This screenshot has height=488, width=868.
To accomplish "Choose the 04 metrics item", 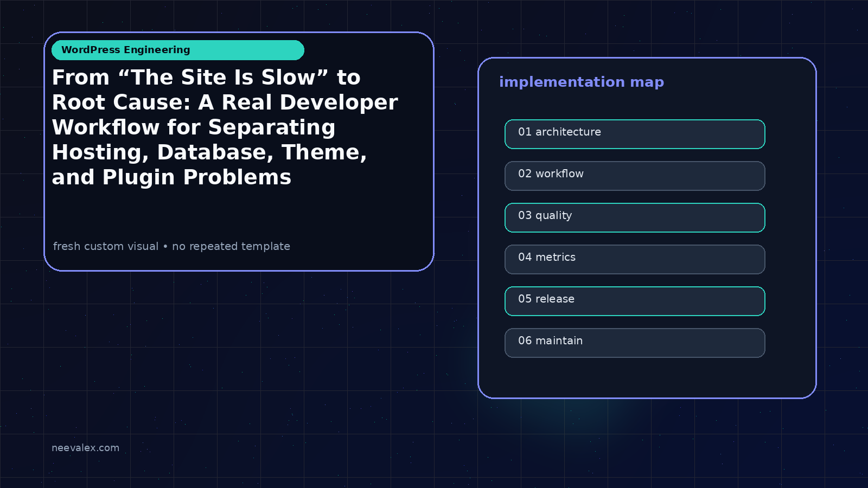I will point(635,259).
